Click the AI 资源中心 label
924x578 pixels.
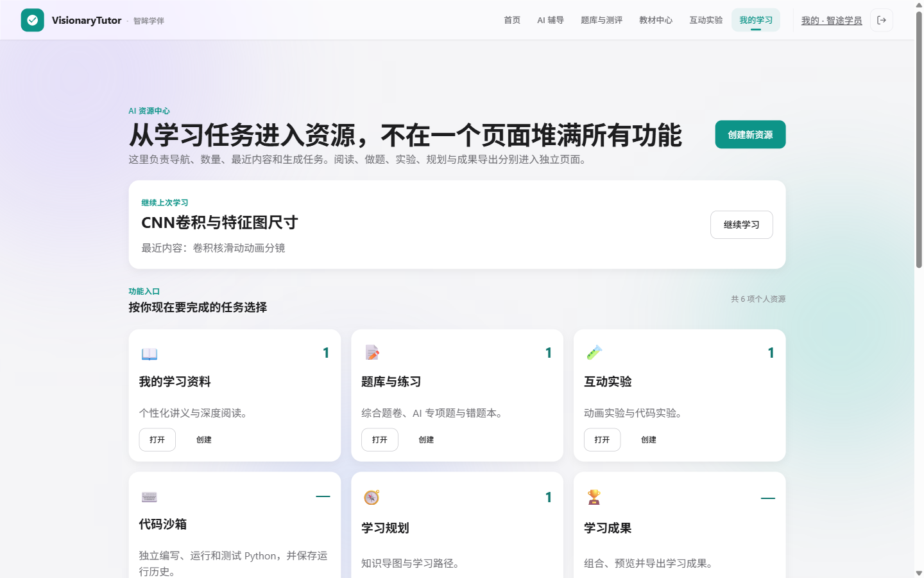(x=149, y=111)
